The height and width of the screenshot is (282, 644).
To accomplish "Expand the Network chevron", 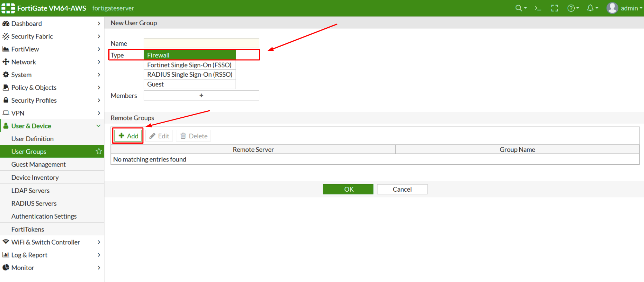I will pos(99,62).
